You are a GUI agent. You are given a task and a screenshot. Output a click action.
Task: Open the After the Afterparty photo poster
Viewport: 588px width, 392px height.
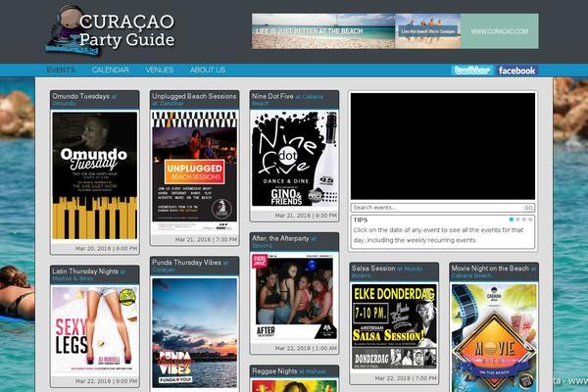(x=294, y=296)
